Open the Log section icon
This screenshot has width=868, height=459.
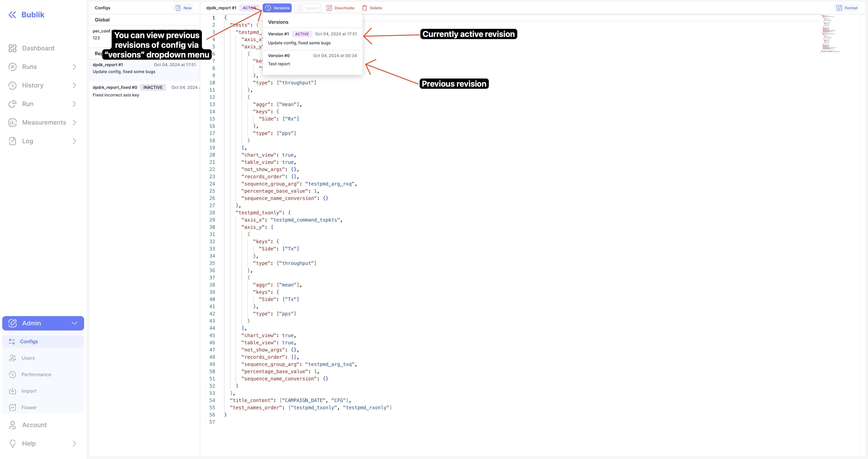pos(12,141)
